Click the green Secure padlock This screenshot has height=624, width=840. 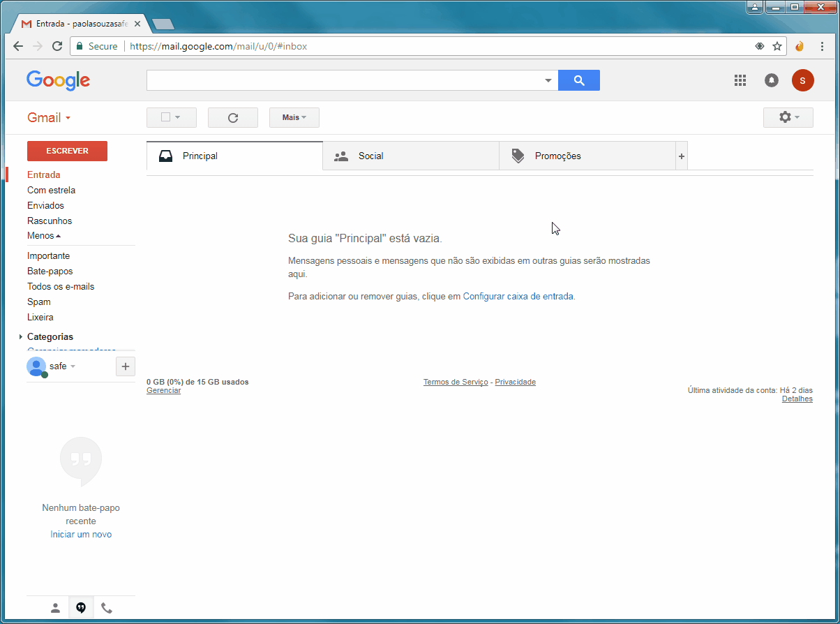click(80, 47)
